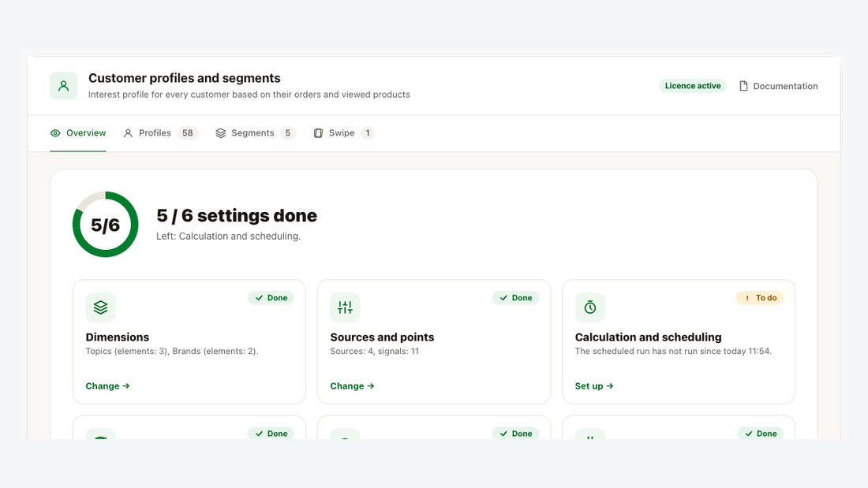This screenshot has width=868, height=488.
Task: Click the Segments layers icon
Action: tap(220, 132)
